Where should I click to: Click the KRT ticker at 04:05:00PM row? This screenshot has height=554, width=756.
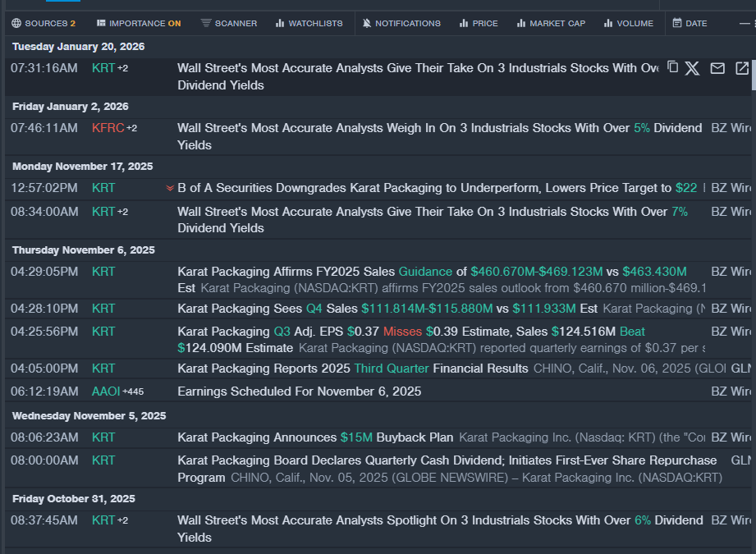click(103, 369)
